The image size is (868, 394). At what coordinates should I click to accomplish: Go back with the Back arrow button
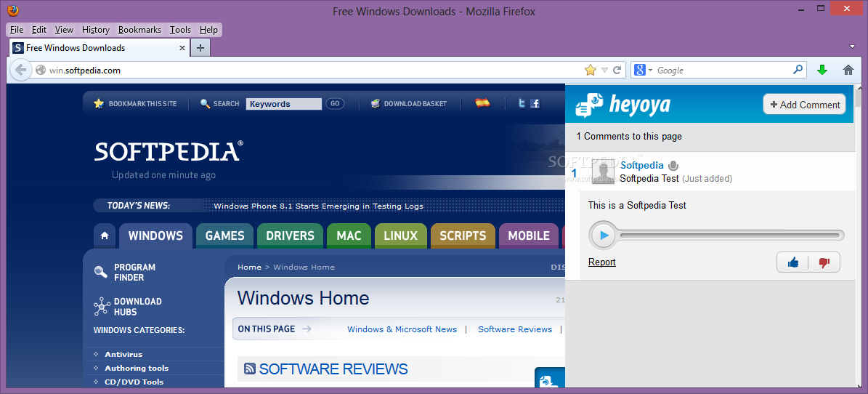20,71
